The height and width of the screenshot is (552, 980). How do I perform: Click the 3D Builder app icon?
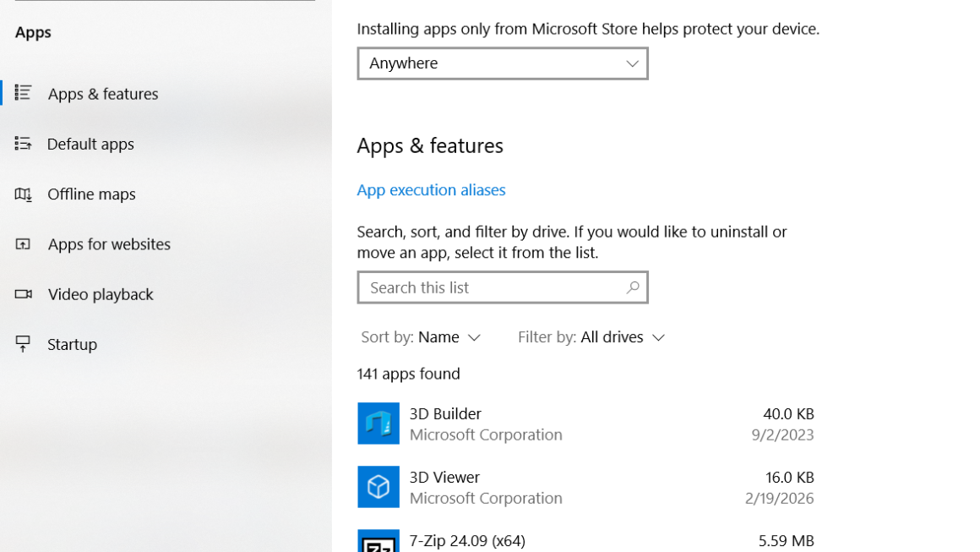(x=378, y=424)
